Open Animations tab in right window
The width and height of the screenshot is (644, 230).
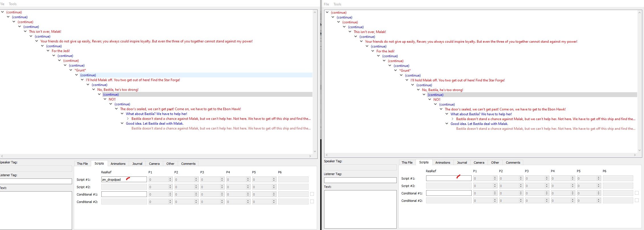443,163
